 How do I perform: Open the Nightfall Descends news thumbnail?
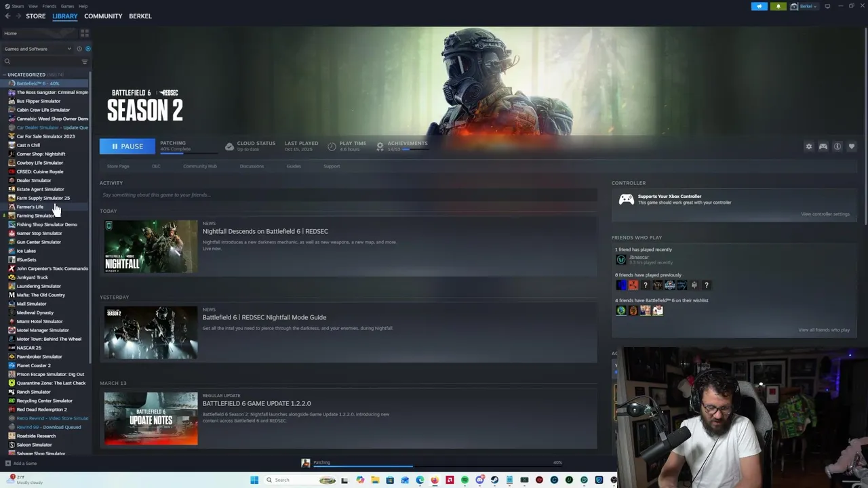[151, 247]
